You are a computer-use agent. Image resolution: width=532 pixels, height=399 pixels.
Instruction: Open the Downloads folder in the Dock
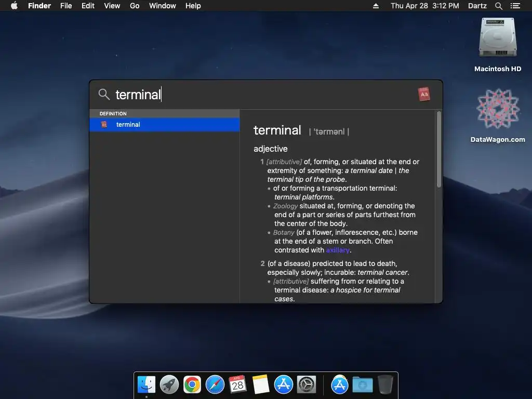pos(362,385)
